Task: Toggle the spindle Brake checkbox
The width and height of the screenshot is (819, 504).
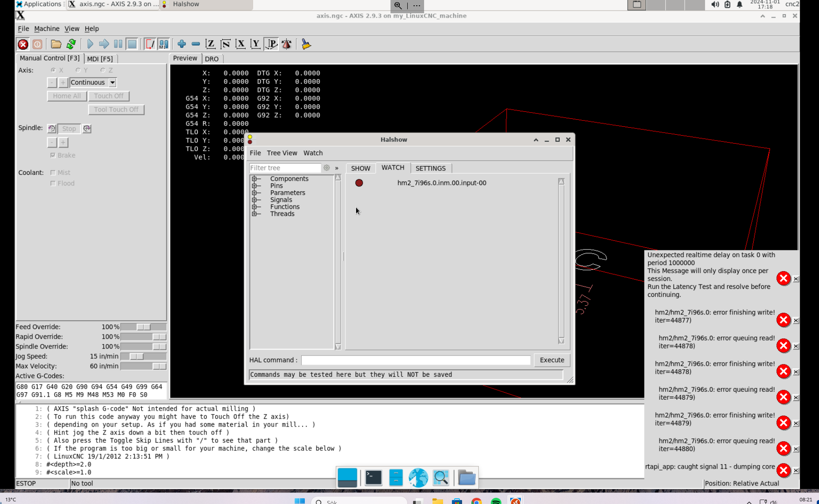Action: click(x=53, y=155)
